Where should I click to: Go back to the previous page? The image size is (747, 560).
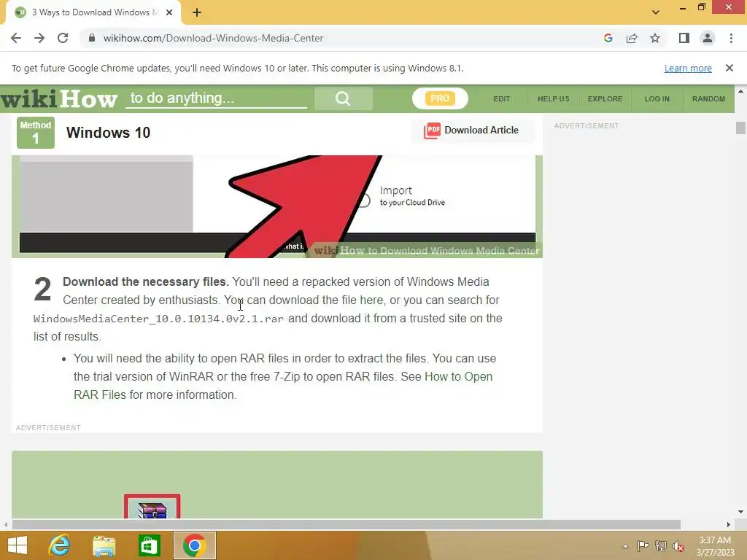click(16, 38)
